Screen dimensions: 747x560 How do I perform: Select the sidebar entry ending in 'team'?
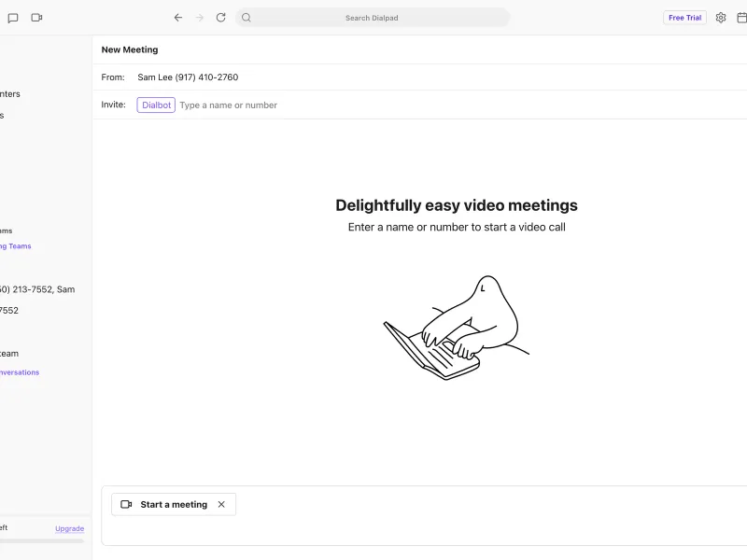click(9, 354)
